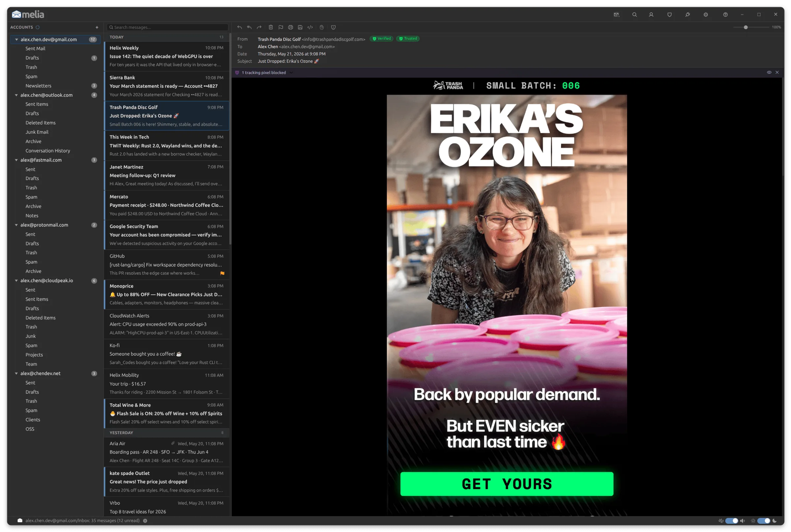Open plugins via the plug icon
The image size is (791, 532).
point(688,14)
